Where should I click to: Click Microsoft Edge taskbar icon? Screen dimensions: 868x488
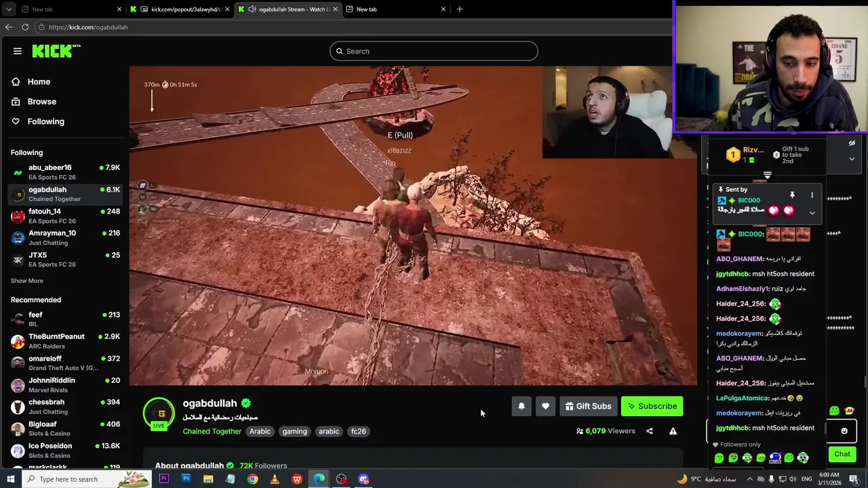(319, 479)
